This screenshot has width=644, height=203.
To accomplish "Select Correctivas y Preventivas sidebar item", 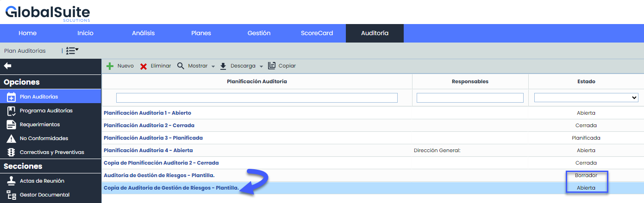I will click(x=51, y=152).
